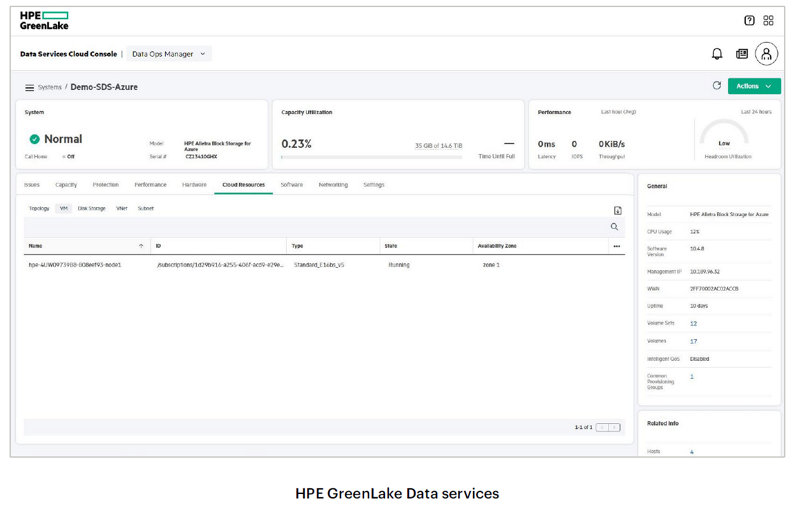This screenshot has width=800, height=506.
Task: Click the Standard_E16bs_v5 type cell
Action: 319,265
